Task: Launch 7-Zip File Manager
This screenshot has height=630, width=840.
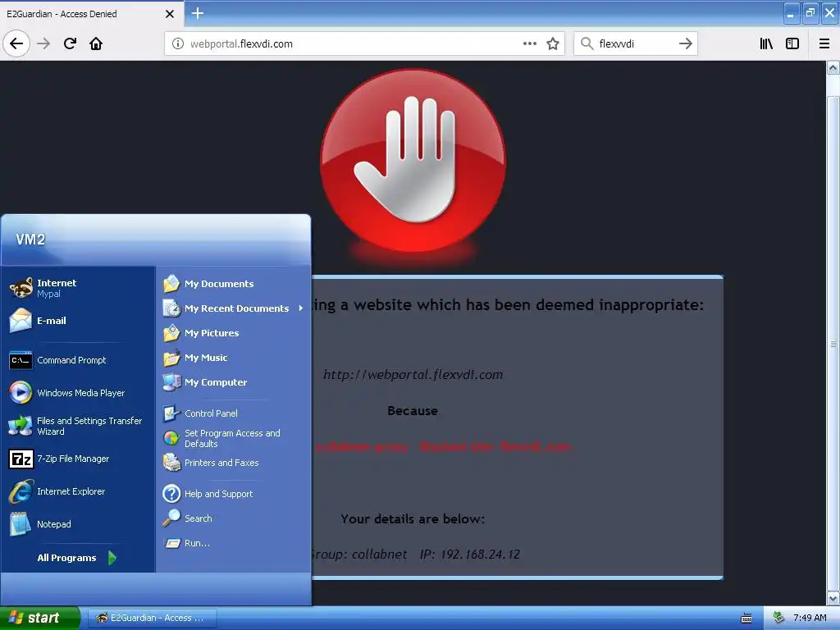Action: click(78, 459)
